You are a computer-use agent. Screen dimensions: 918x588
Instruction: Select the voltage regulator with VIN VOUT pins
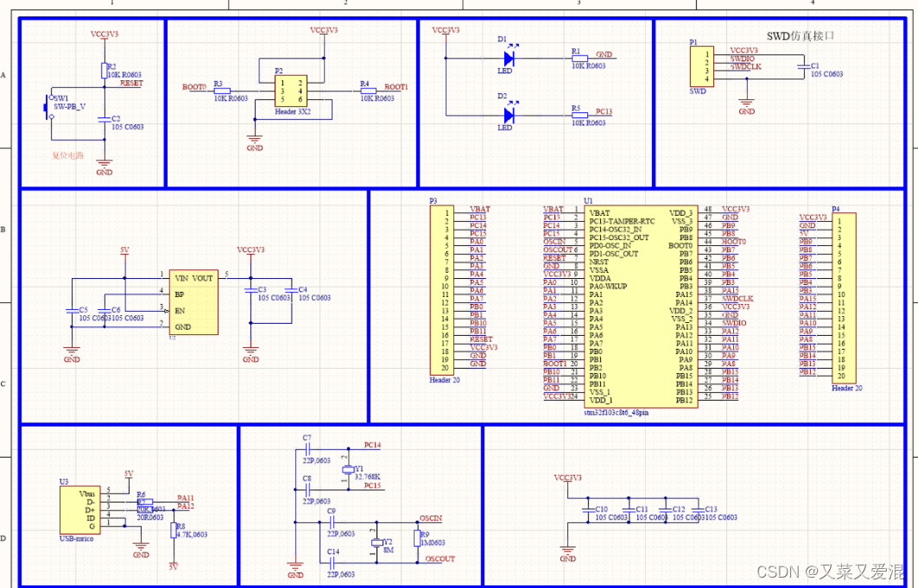click(193, 300)
